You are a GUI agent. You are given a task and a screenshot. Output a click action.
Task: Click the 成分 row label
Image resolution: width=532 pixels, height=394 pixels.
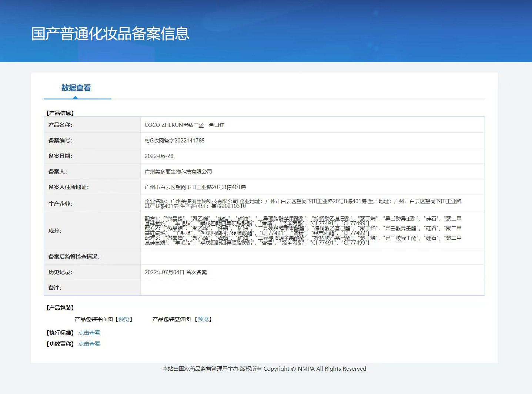pyautogui.click(x=55, y=231)
